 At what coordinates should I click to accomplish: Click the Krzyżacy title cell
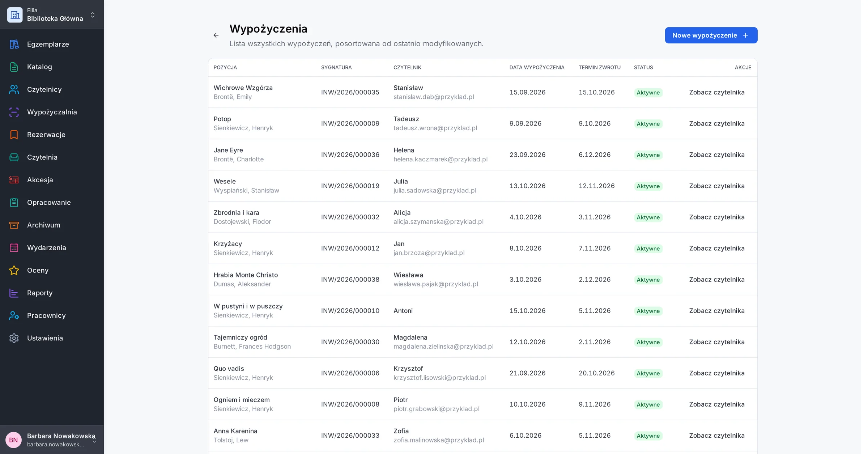point(228,244)
